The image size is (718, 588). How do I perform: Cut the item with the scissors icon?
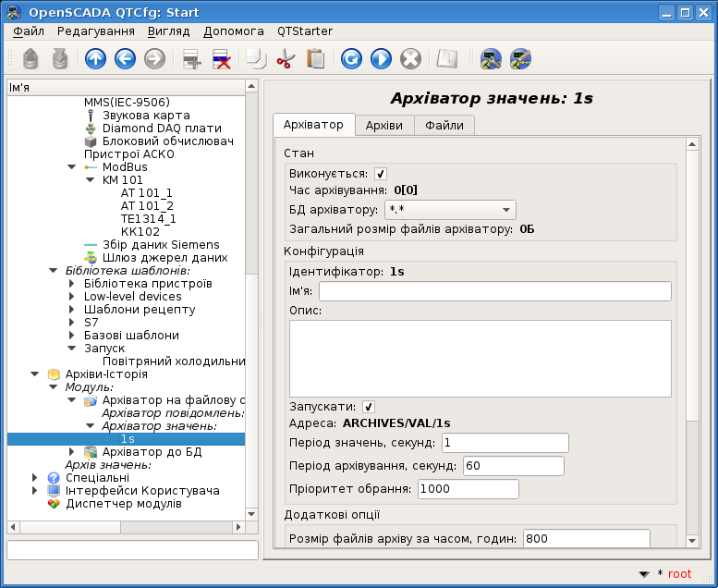[286, 59]
